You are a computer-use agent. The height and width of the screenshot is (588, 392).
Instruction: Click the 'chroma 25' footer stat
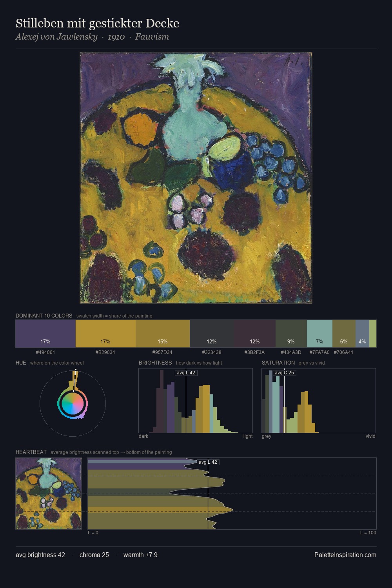(94, 555)
